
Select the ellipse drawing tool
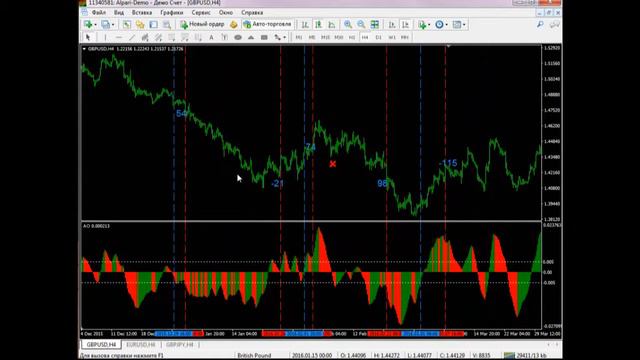[238, 37]
